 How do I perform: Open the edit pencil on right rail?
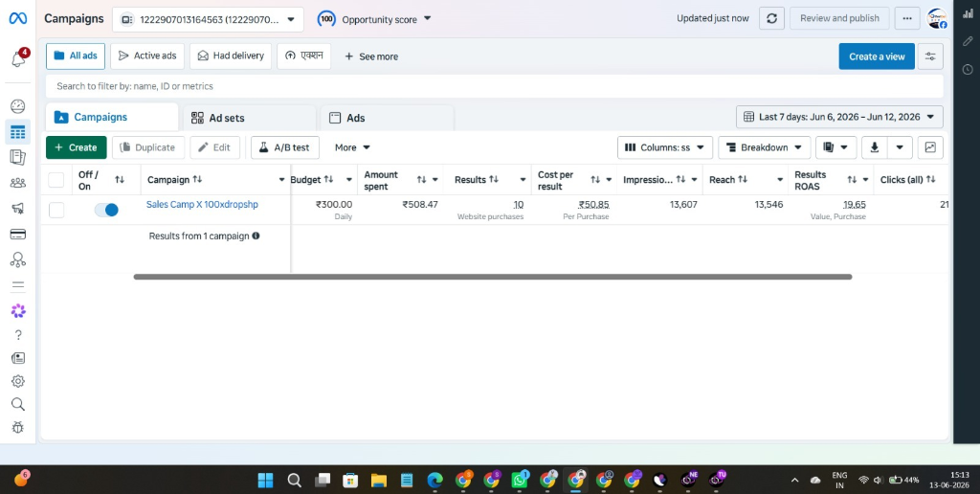point(968,41)
